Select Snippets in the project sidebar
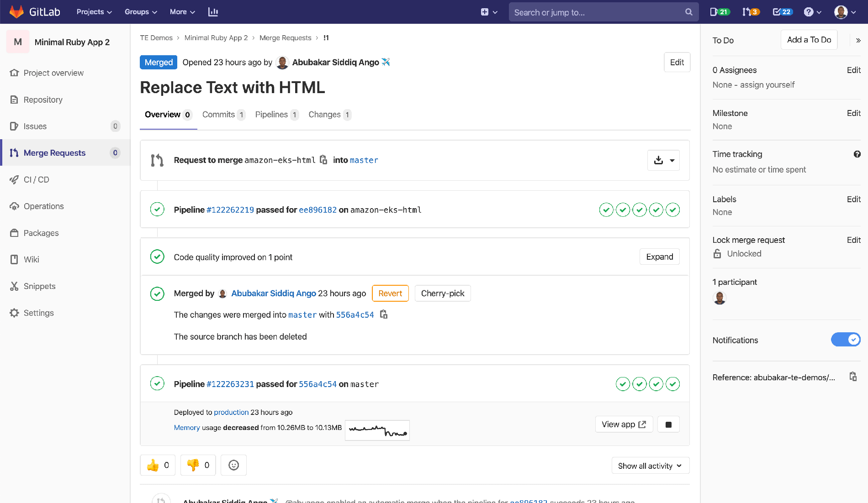This screenshot has height=503, width=868. pos(39,286)
